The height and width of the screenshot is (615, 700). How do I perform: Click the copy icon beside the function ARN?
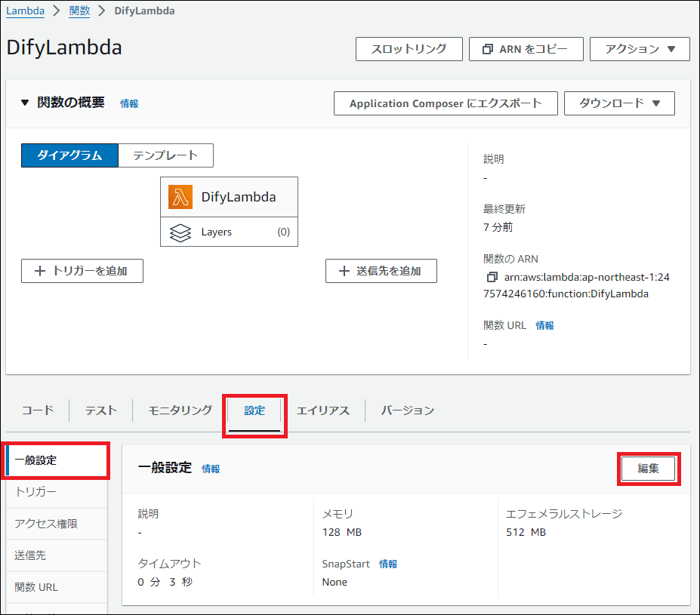(x=492, y=277)
